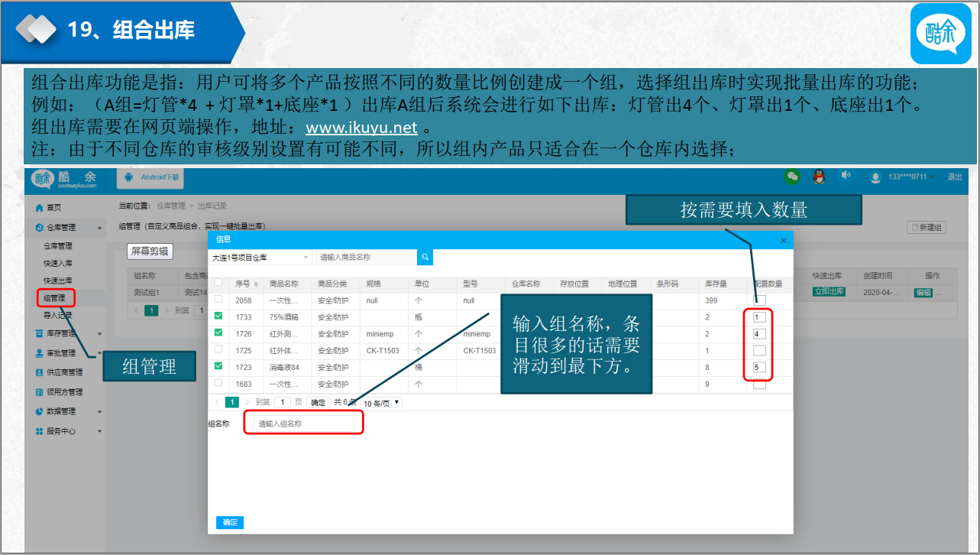980x555 pixels.
Task: Check the row 1683 checkbox
Action: [x=218, y=383]
